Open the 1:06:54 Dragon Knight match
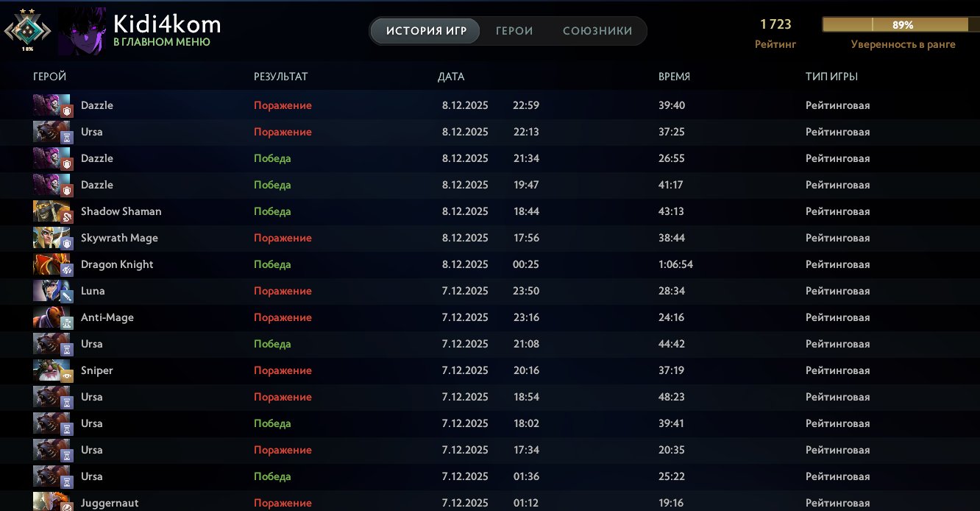This screenshot has height=511, width=980. (441, 264)
